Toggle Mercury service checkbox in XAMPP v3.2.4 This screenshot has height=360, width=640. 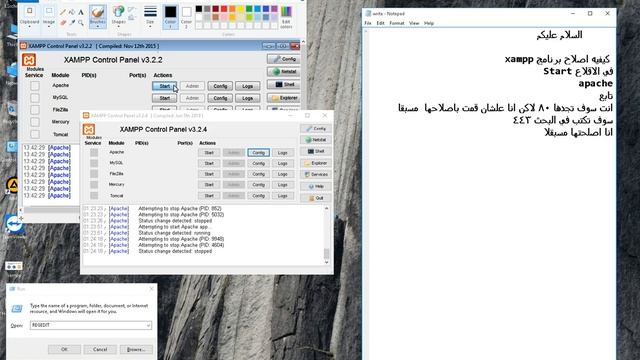tap(94, 185)
